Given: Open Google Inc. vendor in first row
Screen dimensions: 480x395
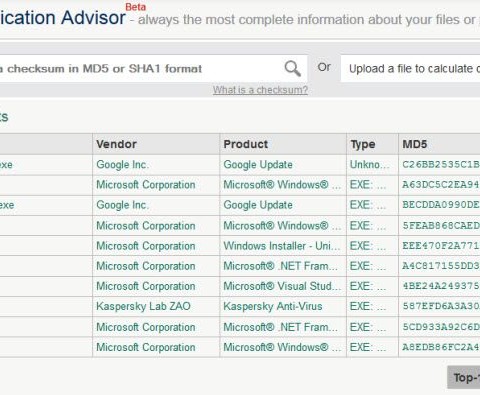Looking at the screenshot, I should pyautogui.click(x=122, y=165).
